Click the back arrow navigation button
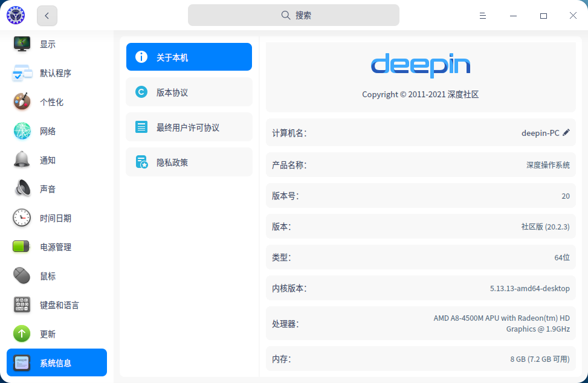The width and height of the screenshot is (588, 383). click(x=47, y=15)
